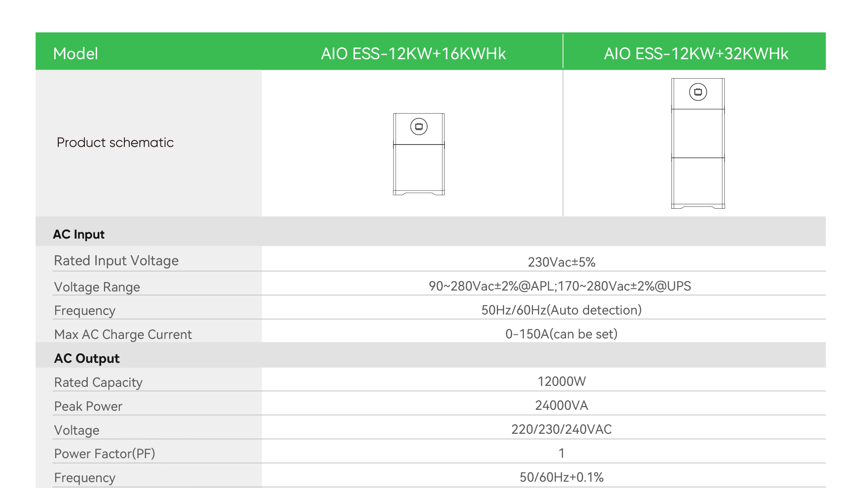Click the round display icon on the 32KWH unit

click(x=698, y=92)
